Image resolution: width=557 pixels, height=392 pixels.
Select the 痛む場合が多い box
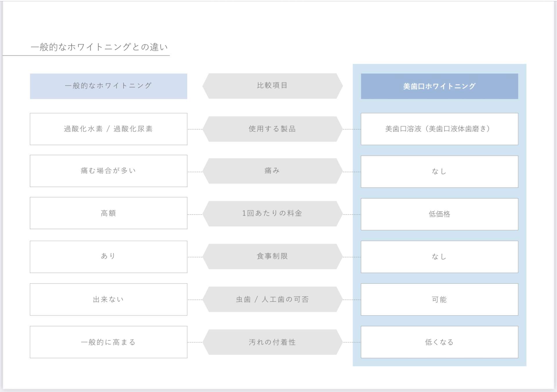[108, 171]
